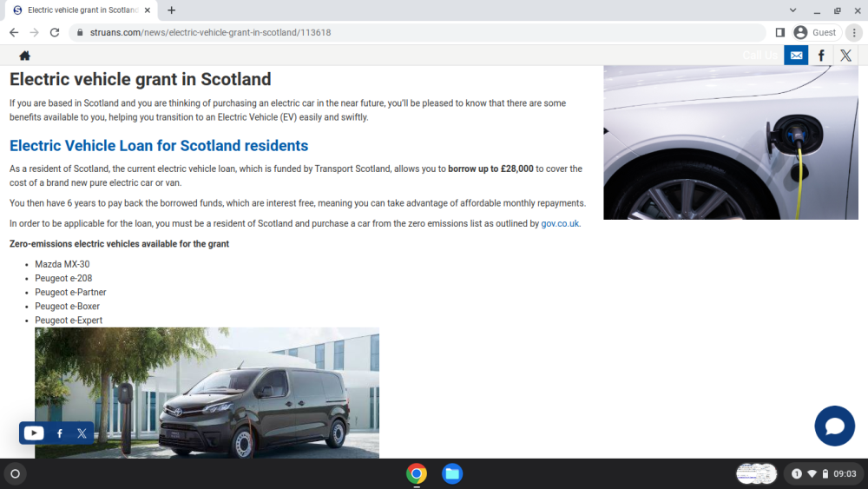
Task: Open Chrome three-dot menu
Action: tap(854, 33)
